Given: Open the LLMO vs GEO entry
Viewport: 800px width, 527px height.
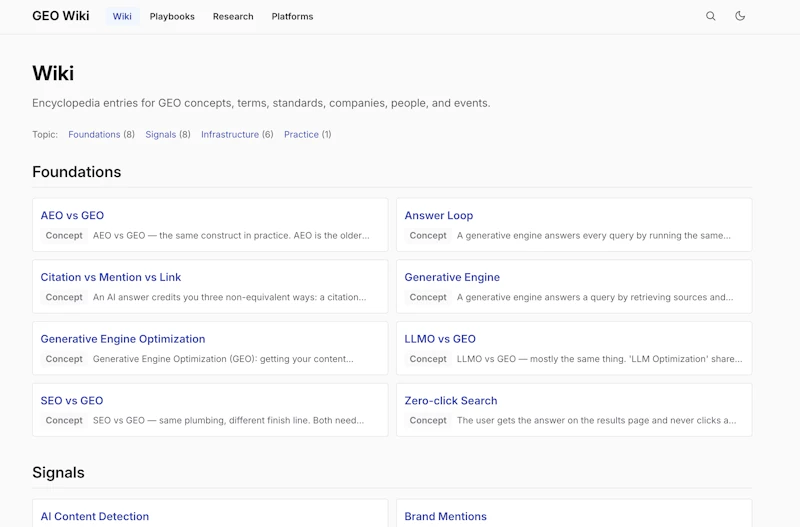Looking at the screenshot, I should click(440, 339).
